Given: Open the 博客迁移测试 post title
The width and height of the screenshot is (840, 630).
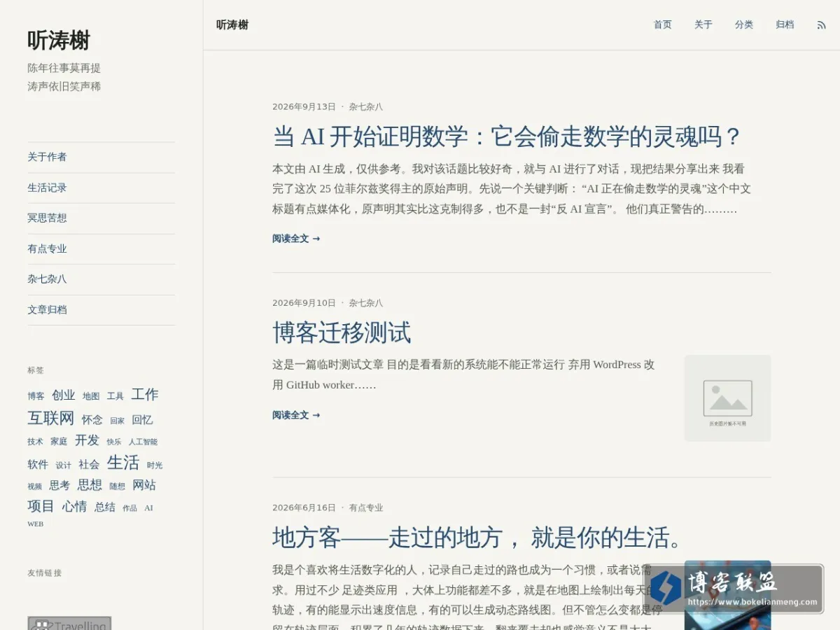Looking at the screenshot, I should pos(342,332).
